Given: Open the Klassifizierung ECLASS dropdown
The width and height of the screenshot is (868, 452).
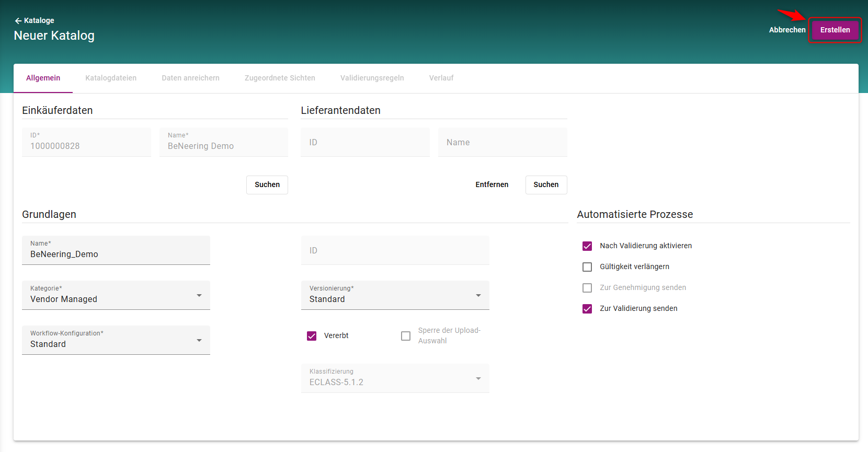Looking at the screenshot, I should (x=395, y=378).
